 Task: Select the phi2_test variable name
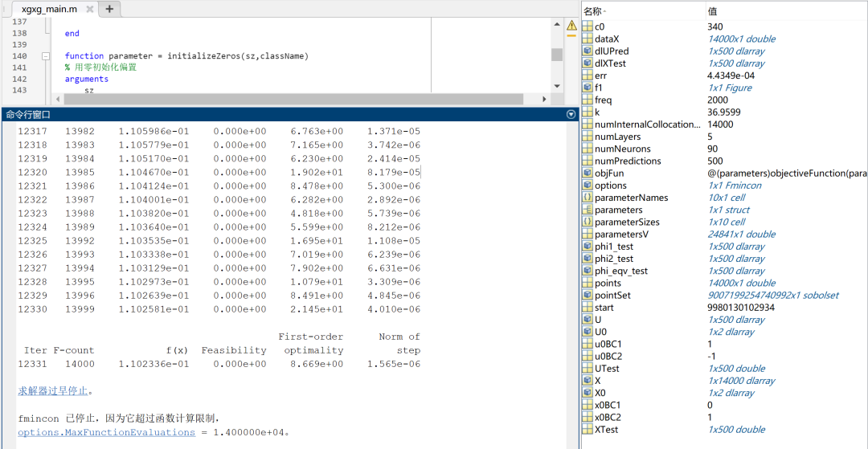[x=613, y=259]
